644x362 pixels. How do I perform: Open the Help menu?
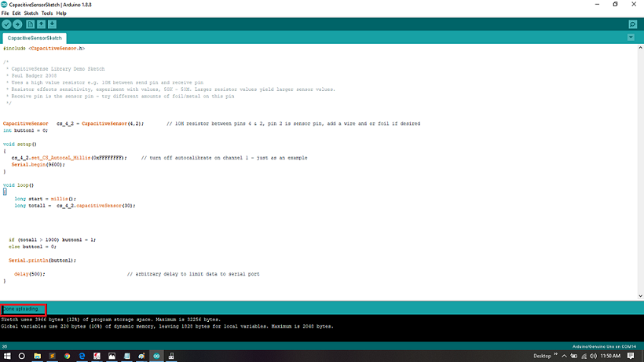(x=61, y=13)
